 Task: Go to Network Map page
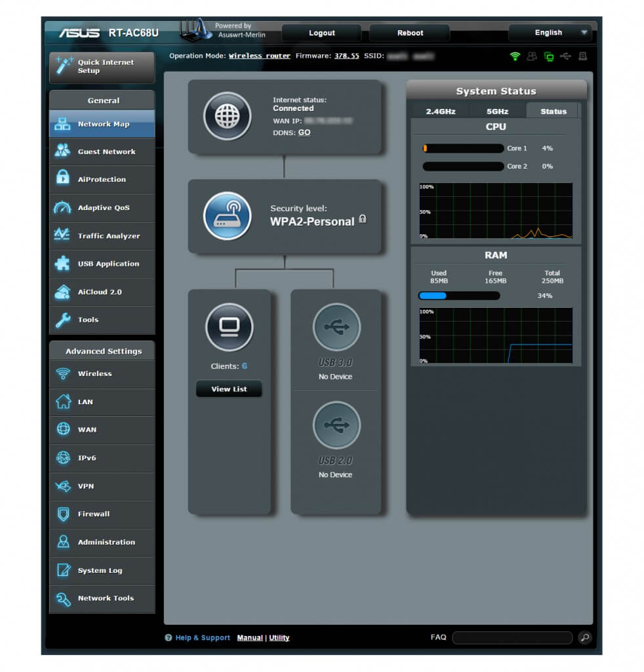pyautogui.click(x=102, y=124)
